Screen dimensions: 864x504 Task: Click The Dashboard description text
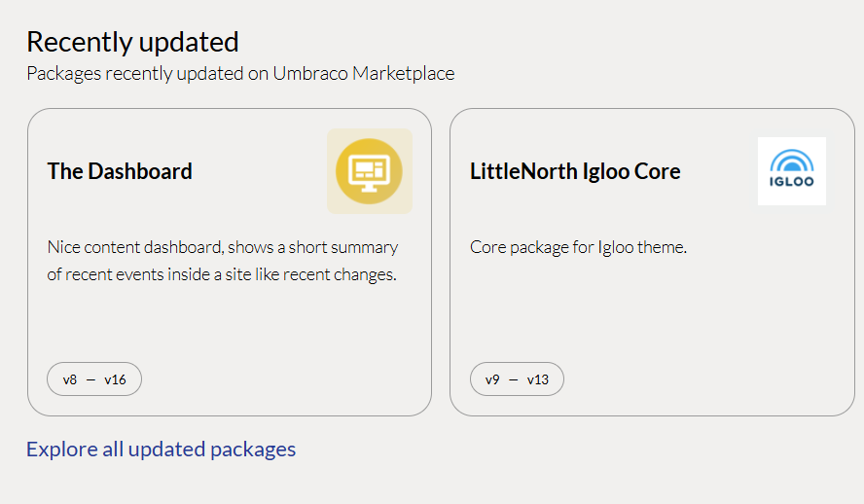click(x=223, y=261)
